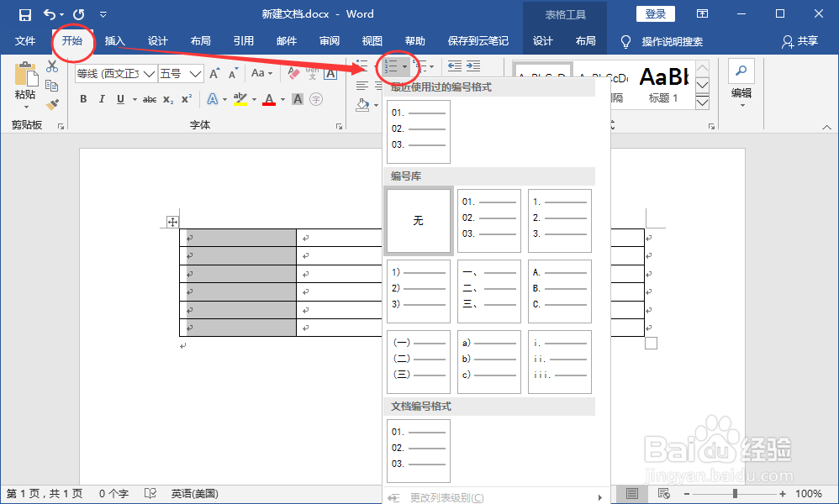Click the Copy icon
Image resolution: width=839 pixels, height=504 pixels.
coord(52,86)
